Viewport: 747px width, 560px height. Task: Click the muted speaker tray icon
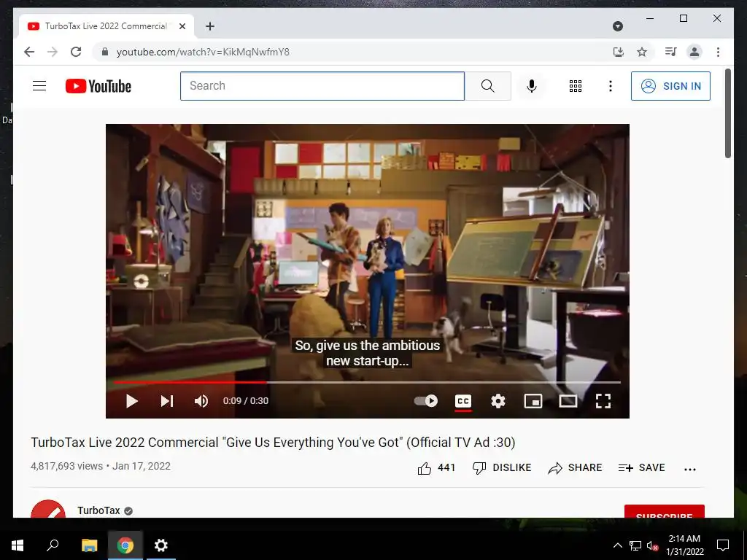652,545
